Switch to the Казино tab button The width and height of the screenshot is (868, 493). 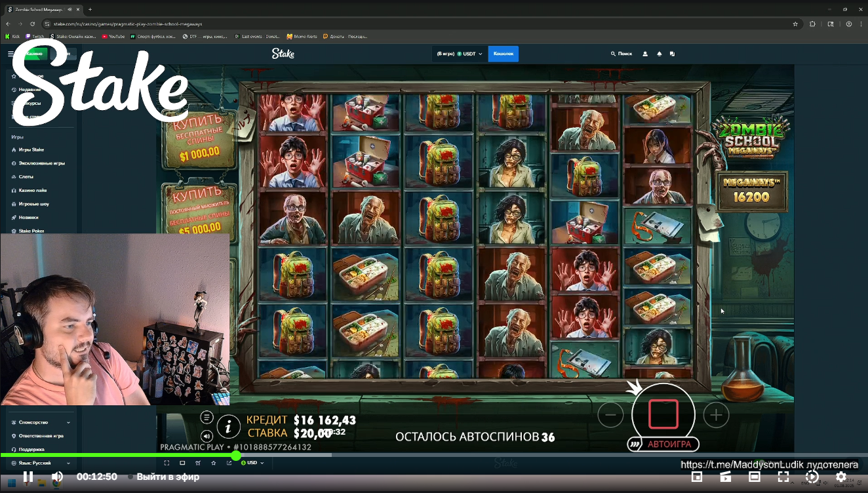click(35, 54)
